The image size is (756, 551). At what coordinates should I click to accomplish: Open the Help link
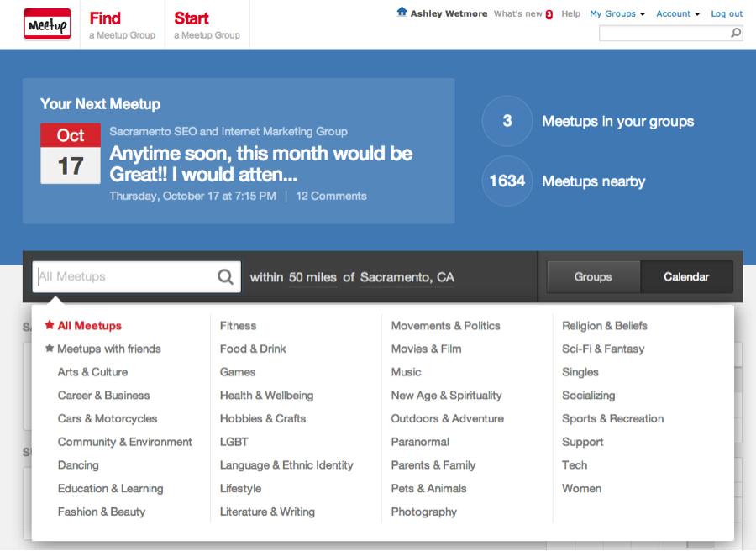[571, 14]
